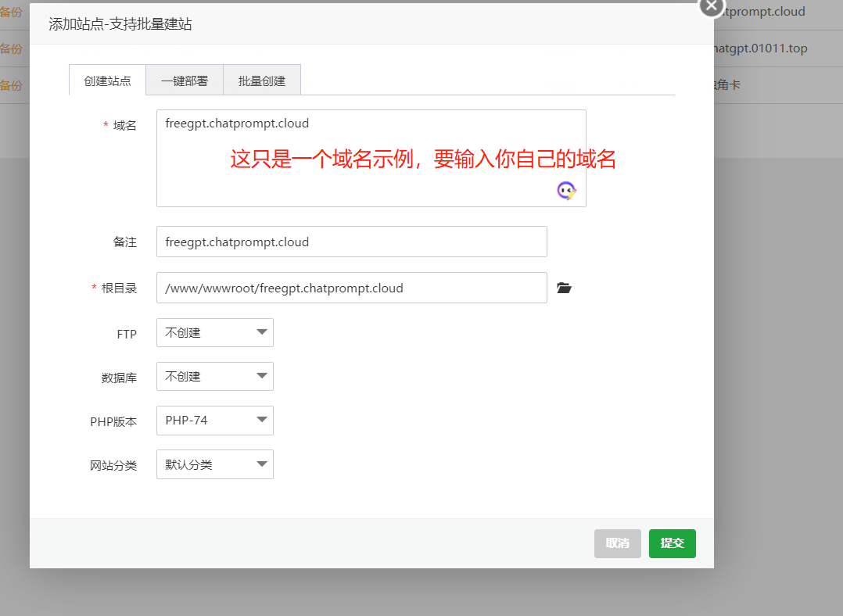Select the 创建站点 tab
The image size is (843, 616).
106,79
